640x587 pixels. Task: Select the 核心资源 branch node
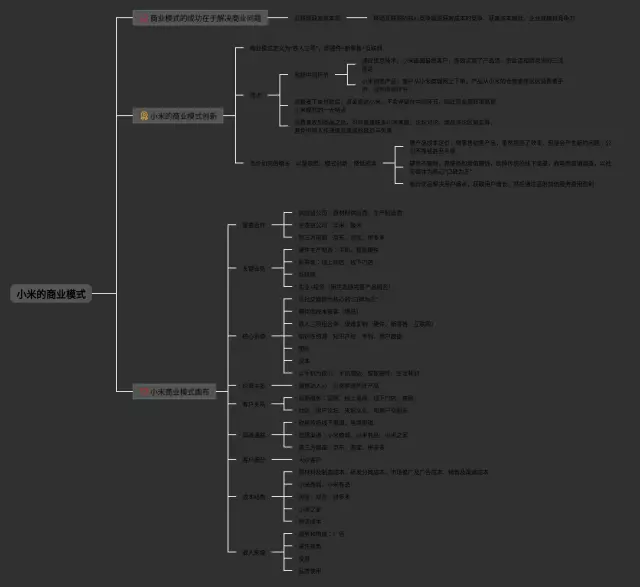click(253, 336)
